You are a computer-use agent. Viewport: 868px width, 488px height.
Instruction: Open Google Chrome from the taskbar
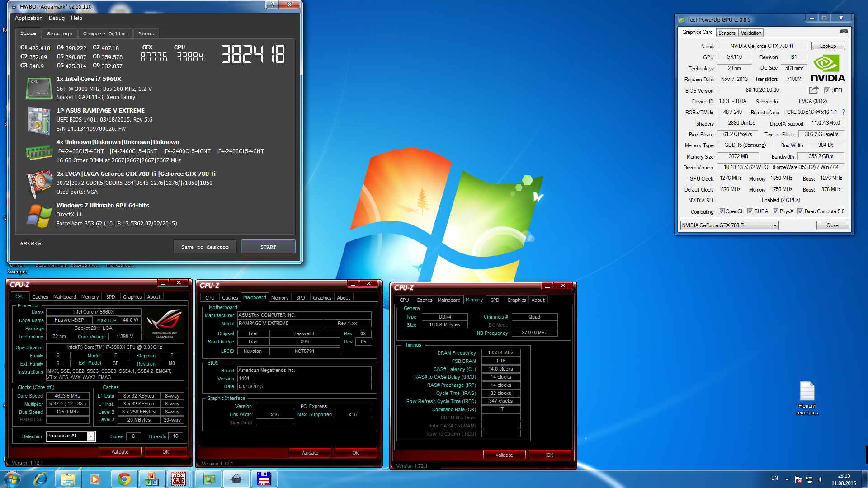click(124, 479)
